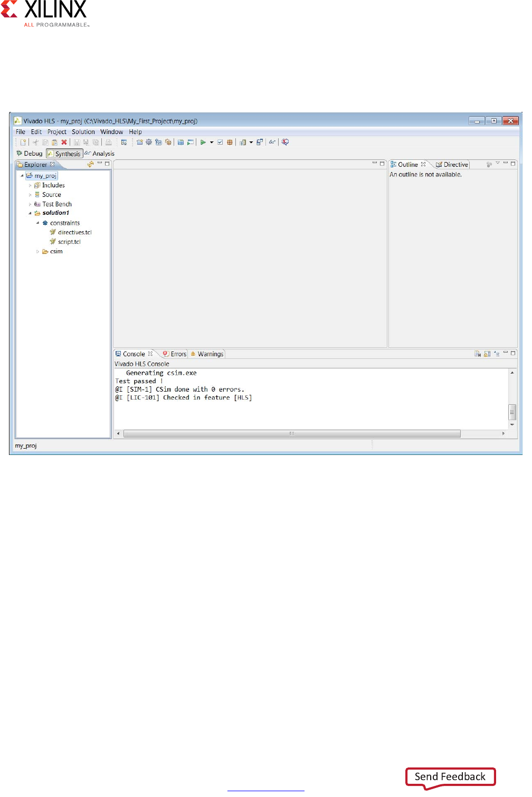This screenshot has width=532, height=797.
Task: Click the Save floppy-disk toolbar icon
Action: tap(77, 142)
